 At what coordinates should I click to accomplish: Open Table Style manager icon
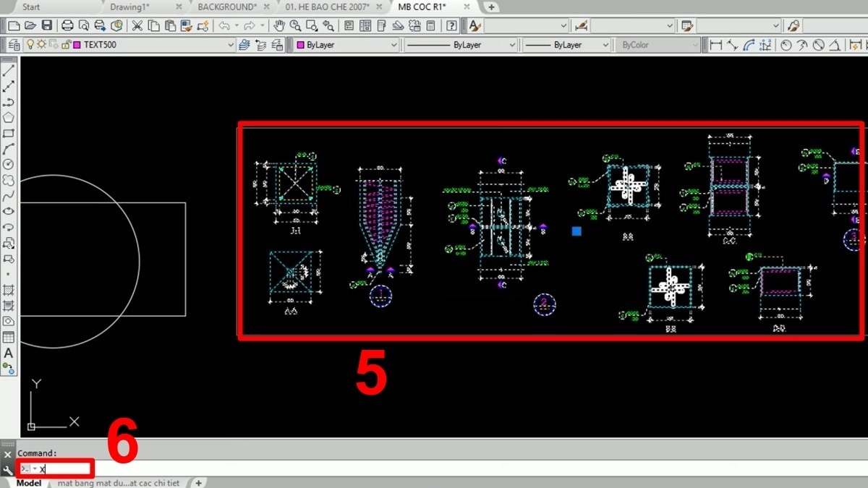[687, 26]
